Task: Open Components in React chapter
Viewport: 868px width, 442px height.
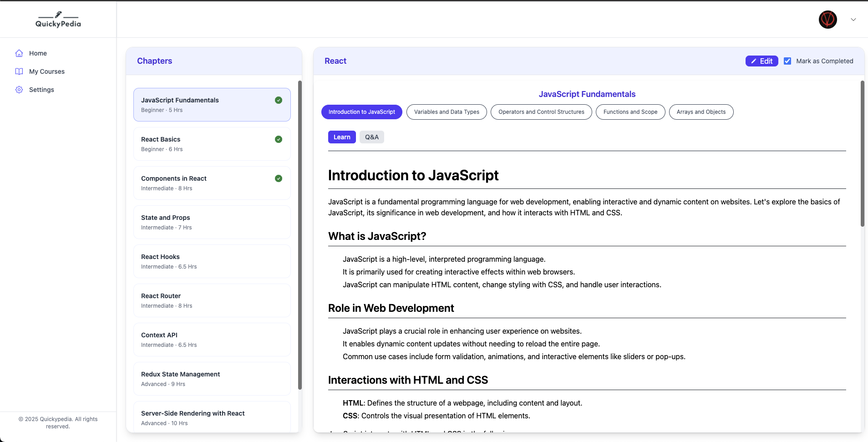Action: click(212, 183)
